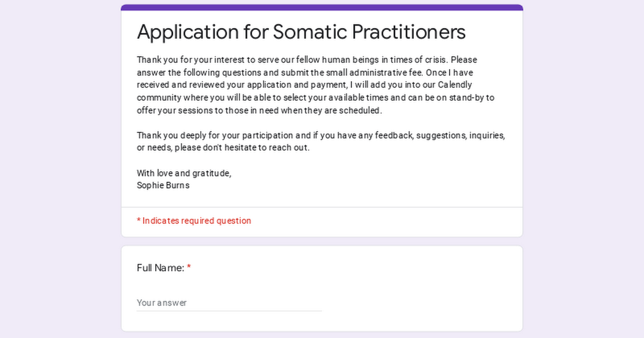This screenshot has height=338, width=644.
Task: Click the "Application for Somatic Practitioners" title
Action: coord(301,32)
